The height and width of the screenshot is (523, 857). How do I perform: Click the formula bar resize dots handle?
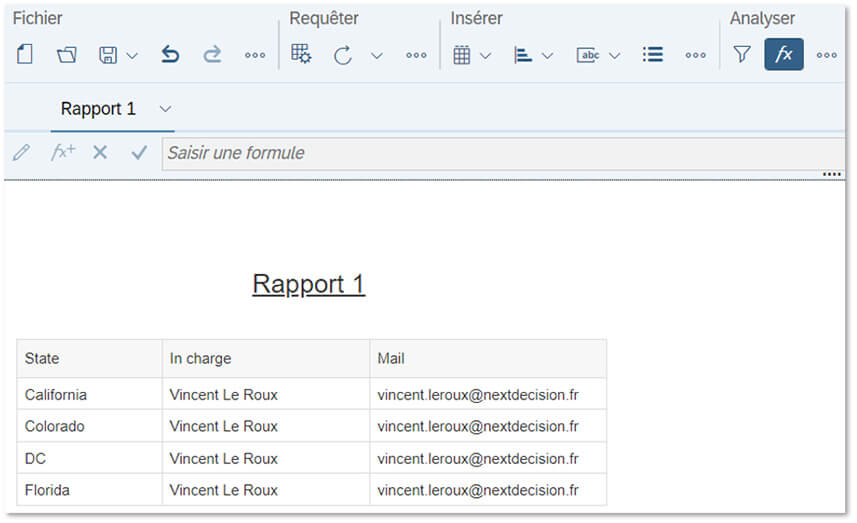831,174
